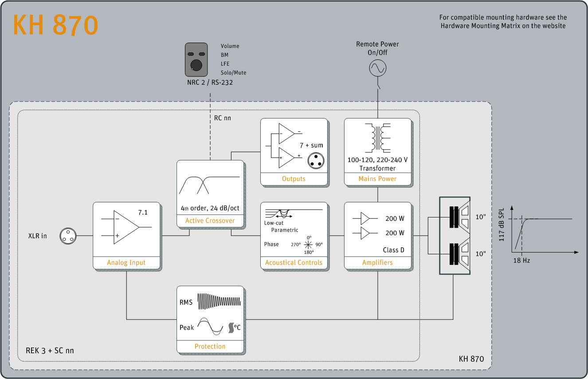Select the Active Crossover label
588x379 pixels.
pos(210,221)
